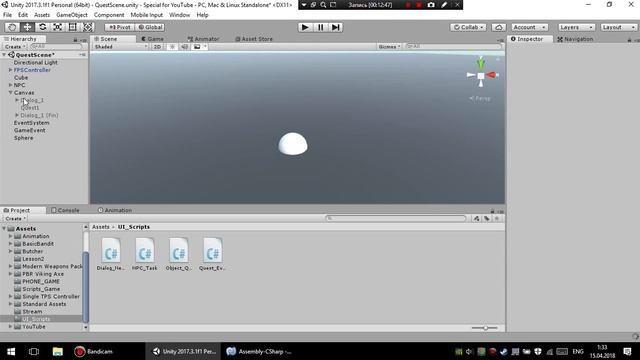
Task: Click search by type icon in Project
Action: pos(476,219)
